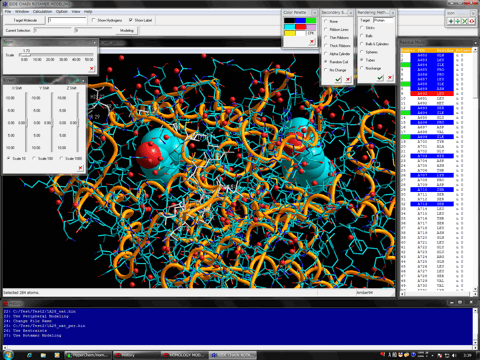Image resolution: width=480 pixels, height=360 pixels.
Task: Select Scale 1000 radio button
Action: coord(62,158)
